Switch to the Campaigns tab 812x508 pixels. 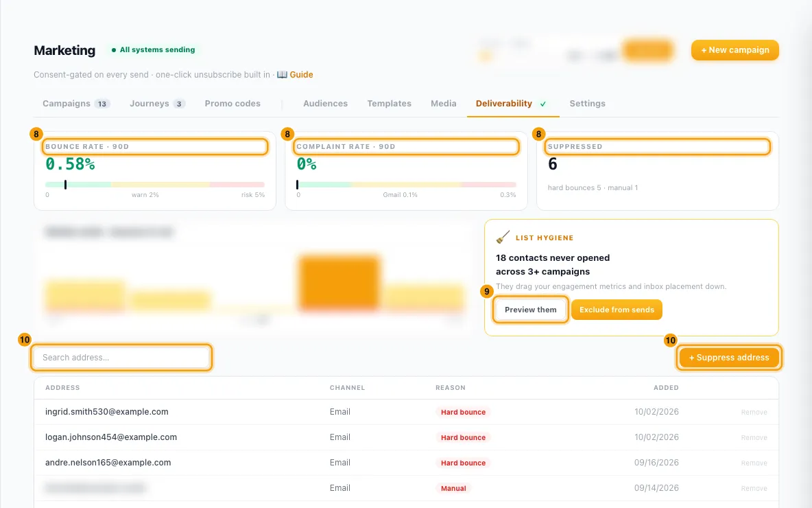(76, 104)
